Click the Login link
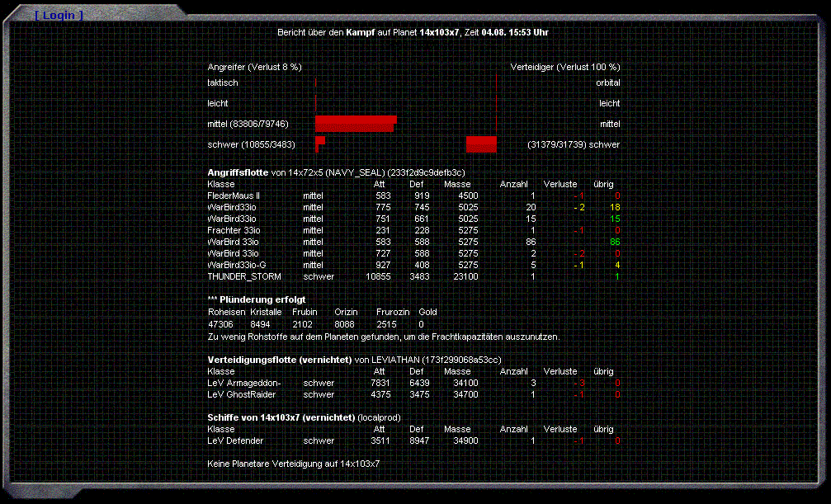Screen dimensions: 831x504 pyautogui.click(x=59, y=16)
